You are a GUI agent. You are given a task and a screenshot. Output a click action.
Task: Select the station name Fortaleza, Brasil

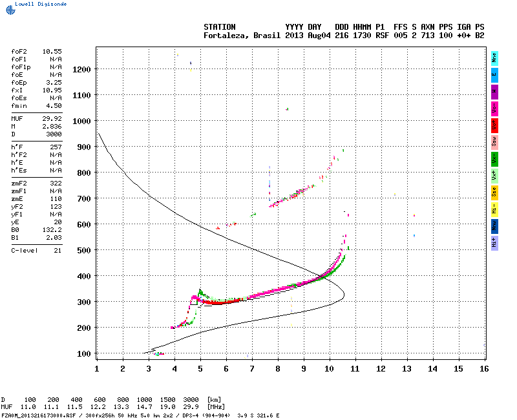242,36
